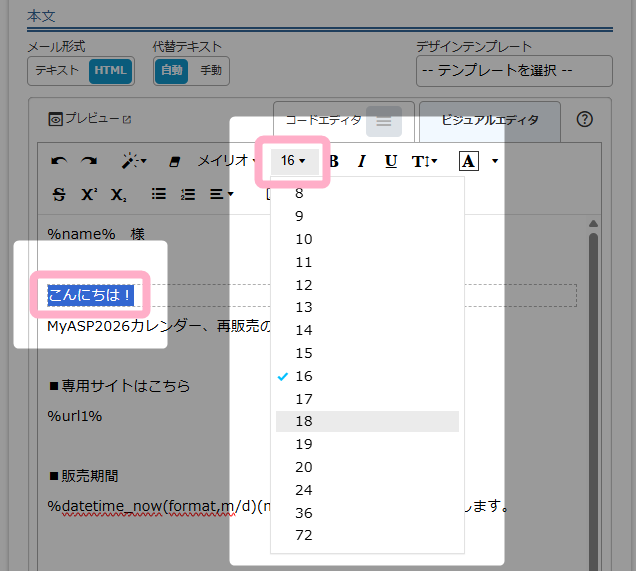The image size is (636, 571).
Task: Open the プレビュー link
Action: click(x=91, y=119)
